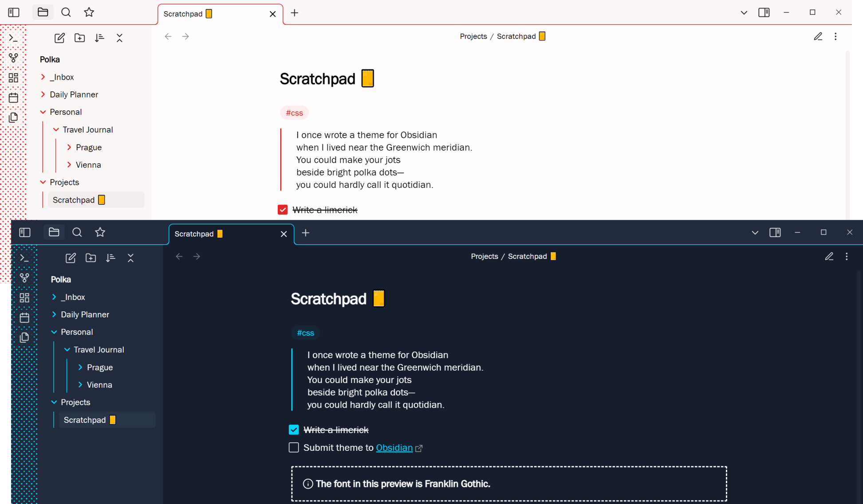
Task: Open command palette icon in light window
Action: pos(14,38)
